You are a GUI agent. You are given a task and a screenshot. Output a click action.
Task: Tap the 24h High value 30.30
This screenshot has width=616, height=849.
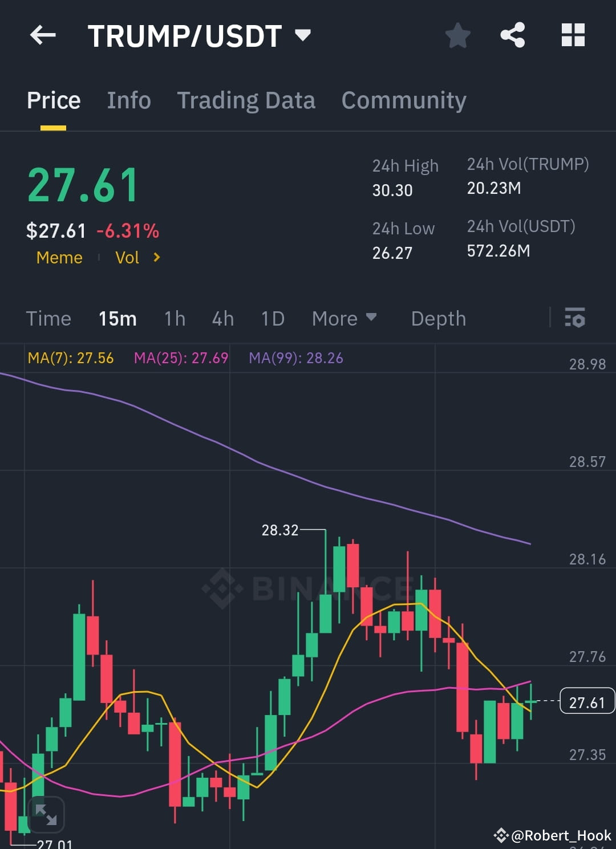tap(392, 190)
